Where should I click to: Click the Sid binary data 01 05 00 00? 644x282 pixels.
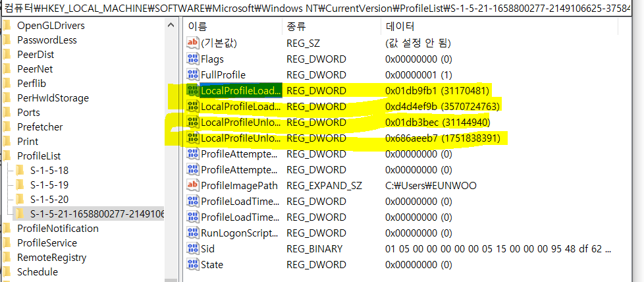498,249
